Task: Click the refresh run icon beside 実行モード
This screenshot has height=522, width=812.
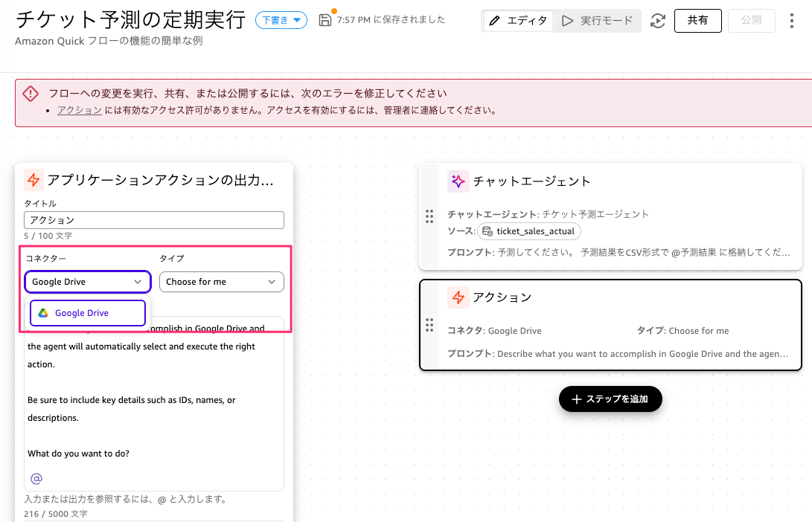Action: (658, 21)
